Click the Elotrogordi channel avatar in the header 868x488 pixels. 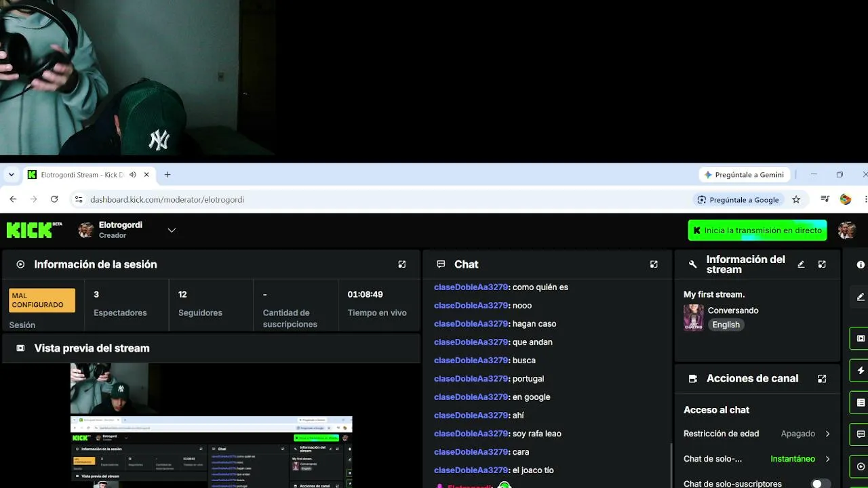point(86,230)
